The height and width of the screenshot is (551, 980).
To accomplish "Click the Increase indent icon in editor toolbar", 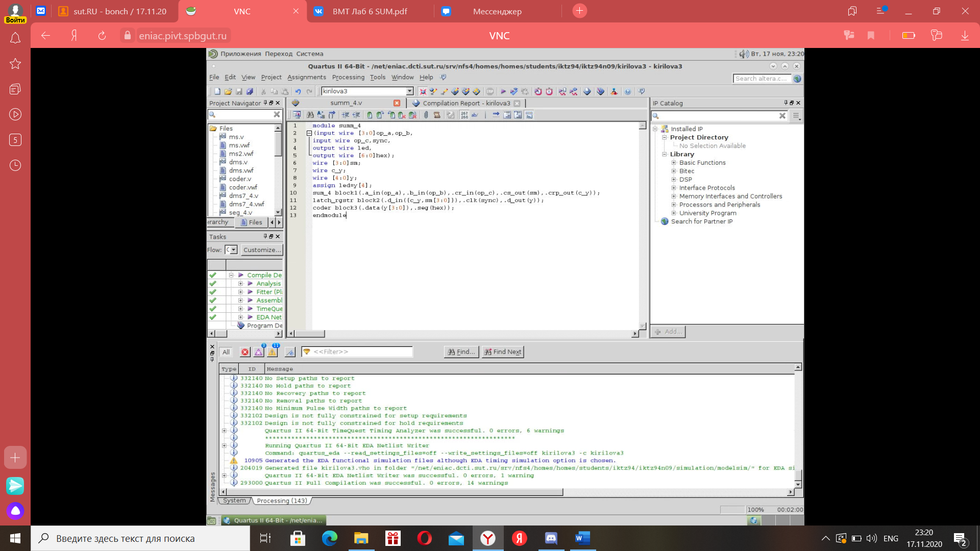I will click(346, 115).
